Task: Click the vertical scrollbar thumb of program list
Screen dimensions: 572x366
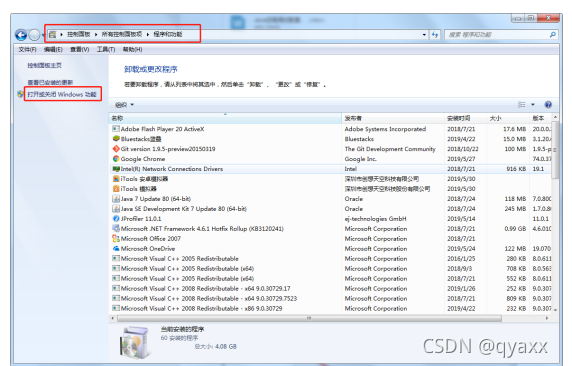Action: click(x=555, y=150)
